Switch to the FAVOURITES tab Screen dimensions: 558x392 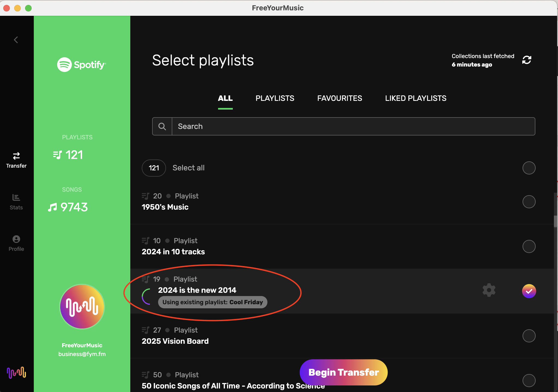[339, 98]
